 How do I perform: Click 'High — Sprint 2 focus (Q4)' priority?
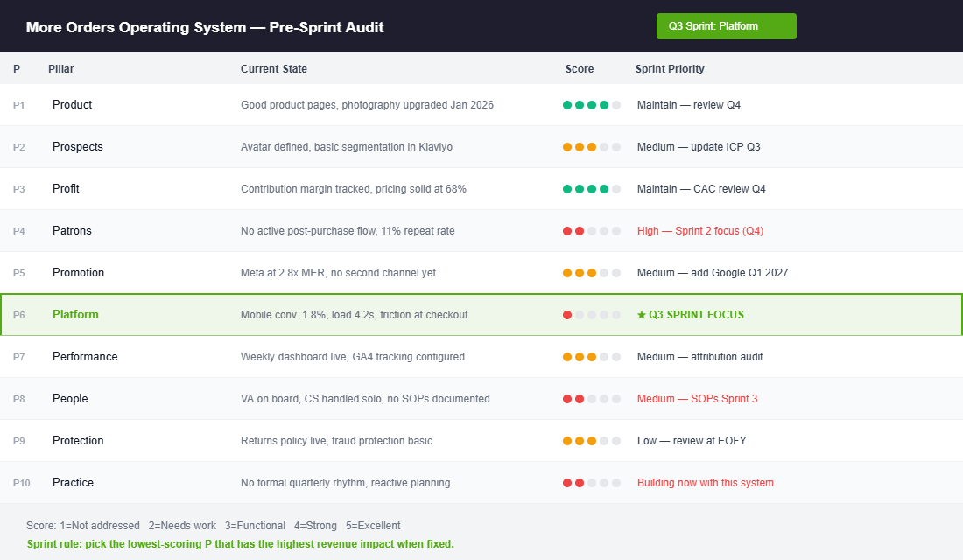[x=700, y=231]
